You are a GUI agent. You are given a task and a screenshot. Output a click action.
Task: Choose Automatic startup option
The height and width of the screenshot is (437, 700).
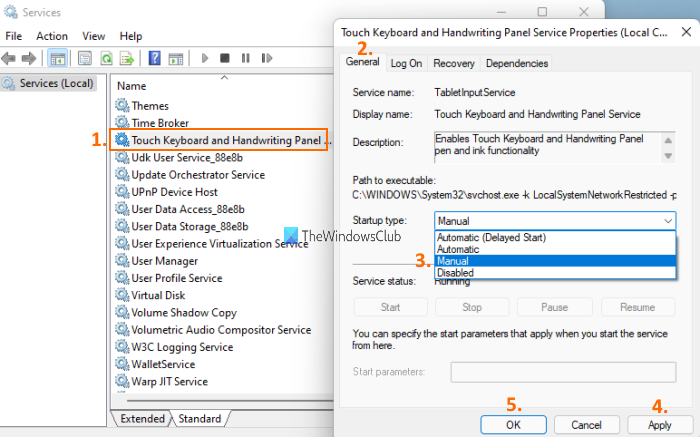point(555,249)
